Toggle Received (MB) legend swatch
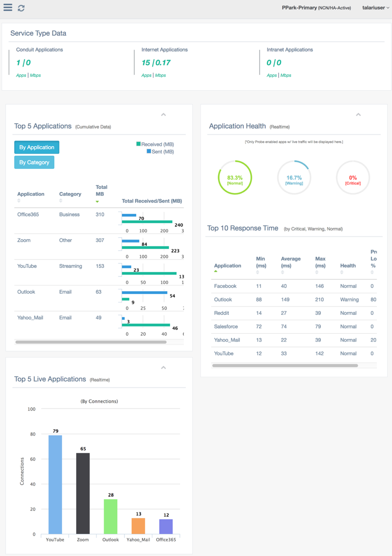This screenshot has height=556, width=392. [139, 144]
